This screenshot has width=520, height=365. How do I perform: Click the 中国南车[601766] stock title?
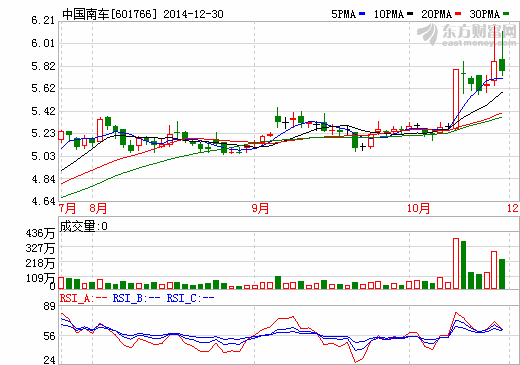pos(109,14)
